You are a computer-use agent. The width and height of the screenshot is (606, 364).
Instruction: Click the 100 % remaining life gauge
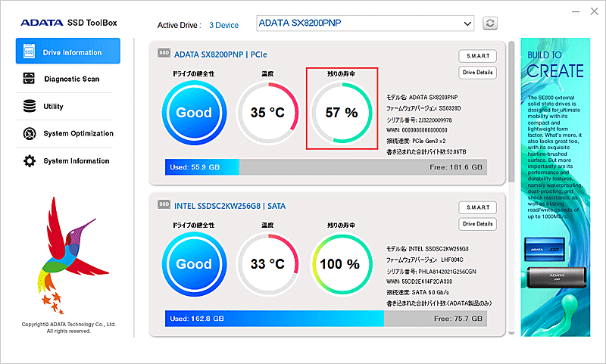(x=342, y=264)
